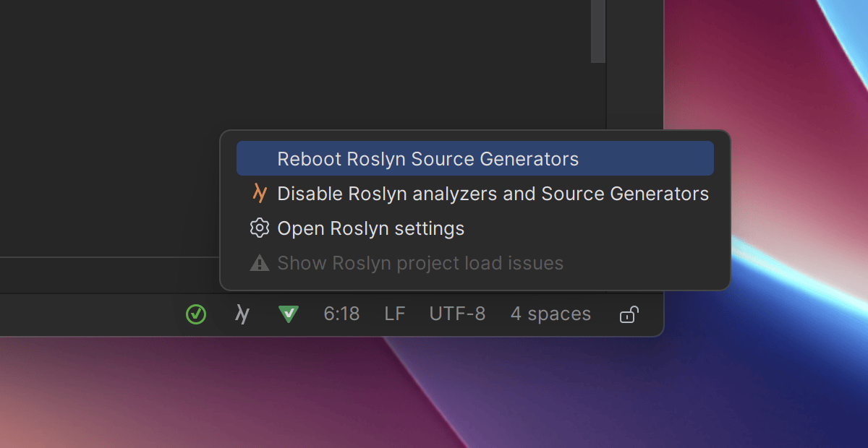Click Show Roslyn project load issues
The width and height of the screenshot is (868, 448).
(420, 263)
